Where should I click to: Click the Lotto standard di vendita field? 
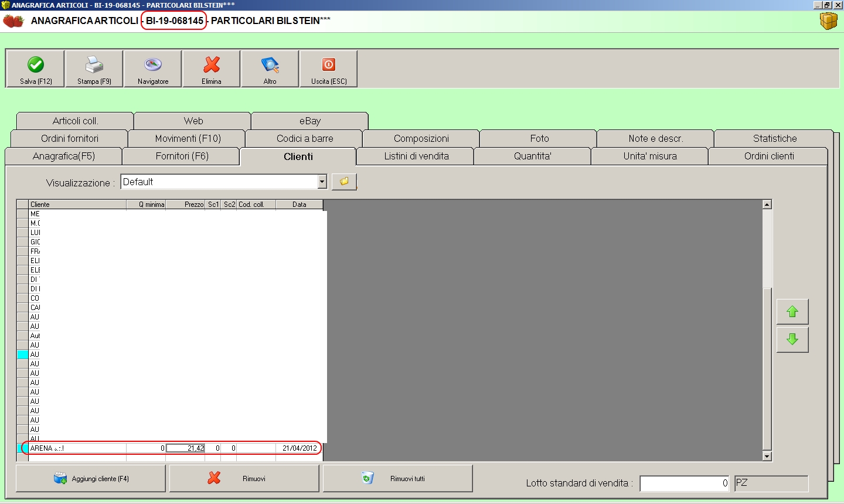click(685, 483)
